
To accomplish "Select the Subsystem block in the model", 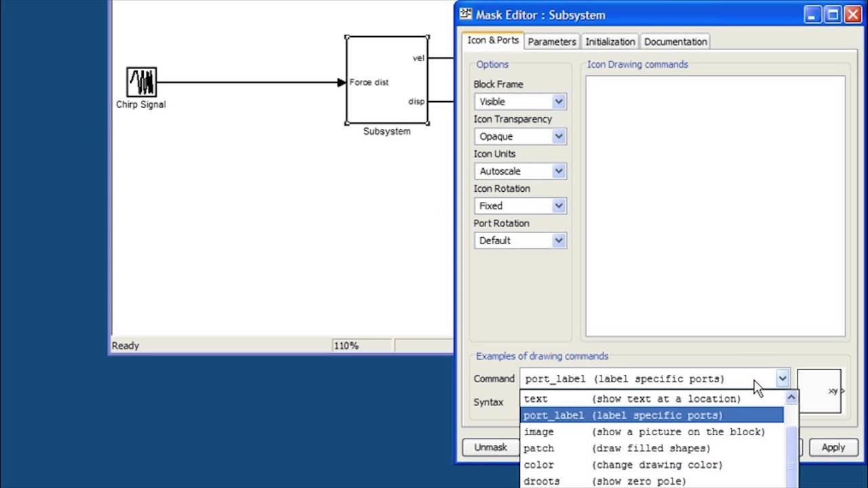I will [387, 80].
